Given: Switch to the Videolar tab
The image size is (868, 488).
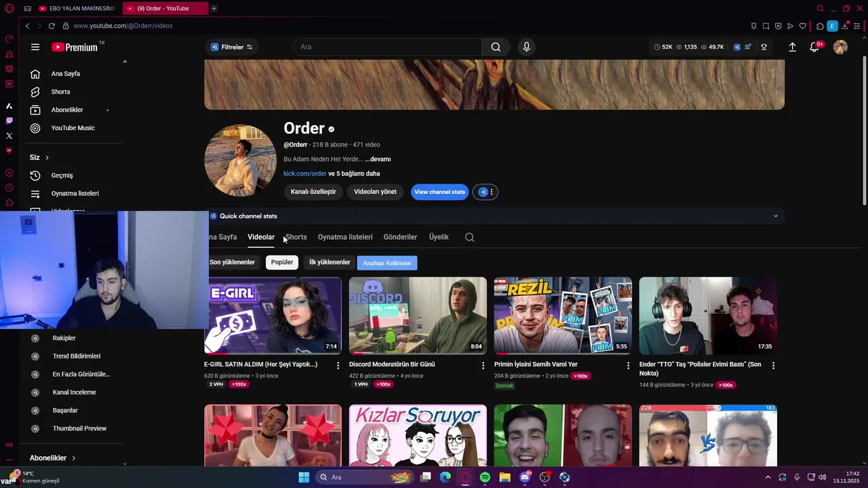Looking at the screenshot, I should coord(261,237).
